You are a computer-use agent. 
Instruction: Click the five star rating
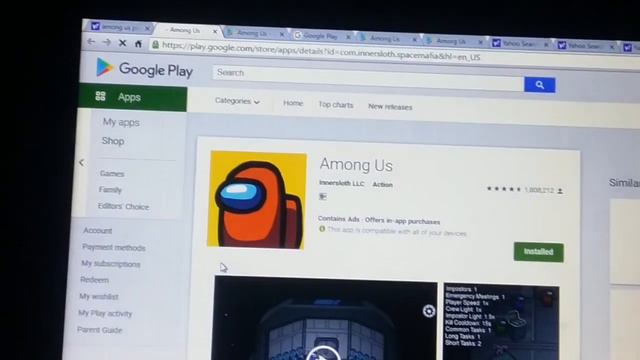tap(504, 189)
